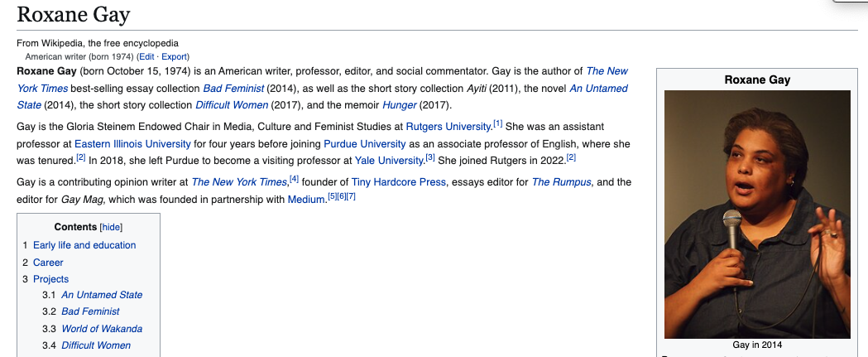Open the Bad Feminist link in intro
This screenshot has height=357, width=868.
point(233,89)
